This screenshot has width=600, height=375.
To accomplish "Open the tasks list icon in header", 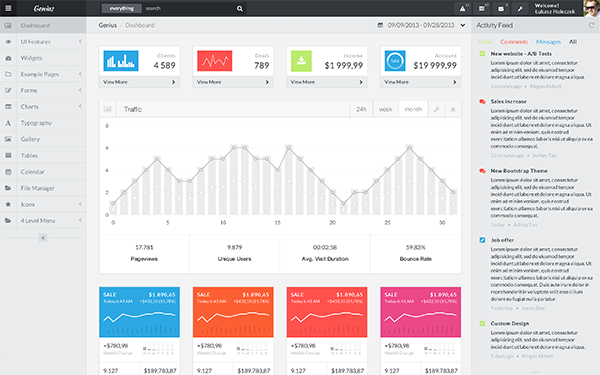I will pos(482,8).
